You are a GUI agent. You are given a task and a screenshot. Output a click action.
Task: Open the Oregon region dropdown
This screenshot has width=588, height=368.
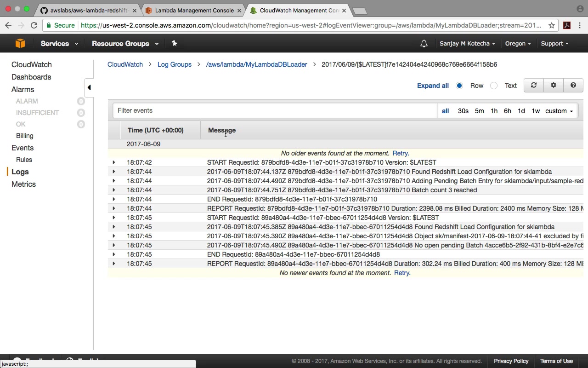518,44
